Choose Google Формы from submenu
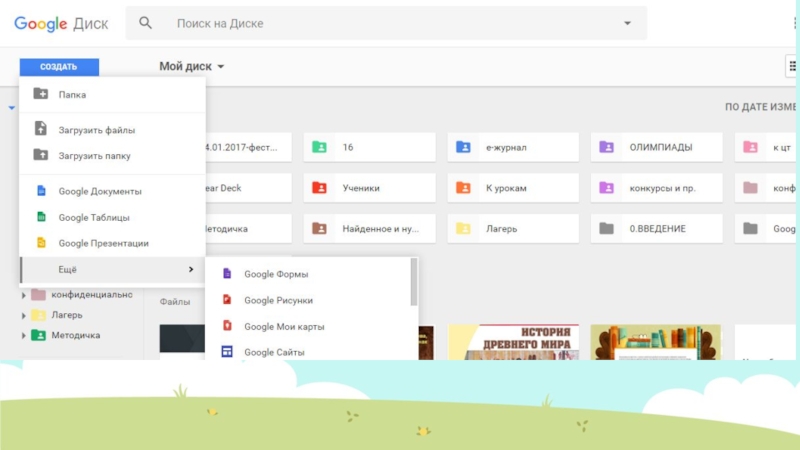The height and width of the screenshot is (450, 800). pos(308,274)
